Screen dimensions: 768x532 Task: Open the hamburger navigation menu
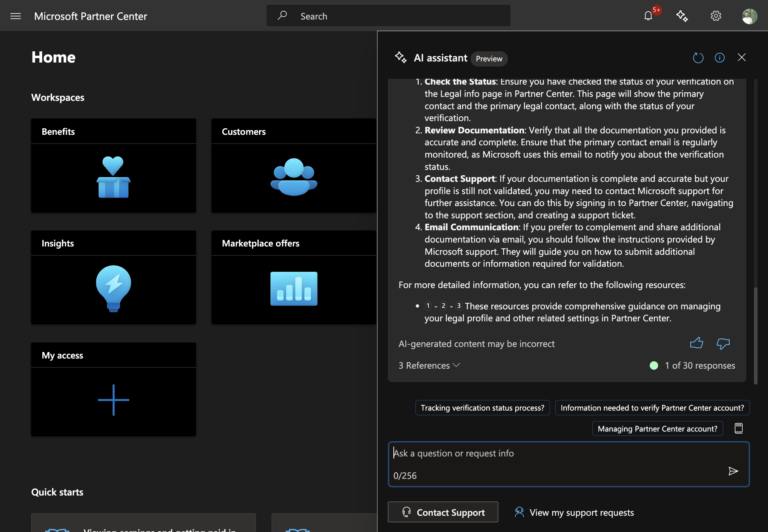16,16
